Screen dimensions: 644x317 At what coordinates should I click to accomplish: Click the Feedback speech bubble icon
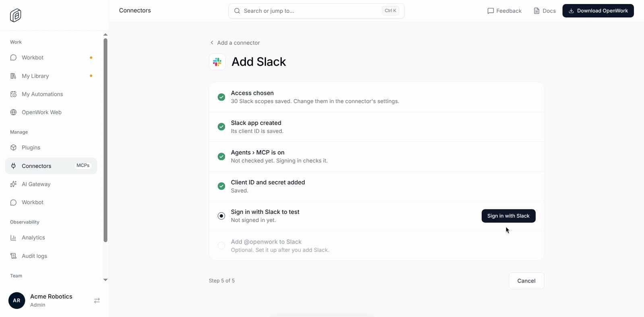pos(491,11)
